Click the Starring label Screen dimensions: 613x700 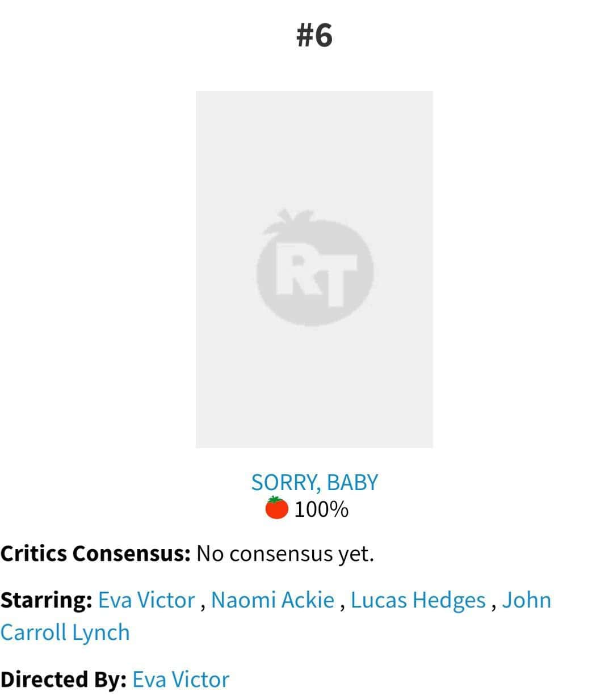tap(47, 600)
